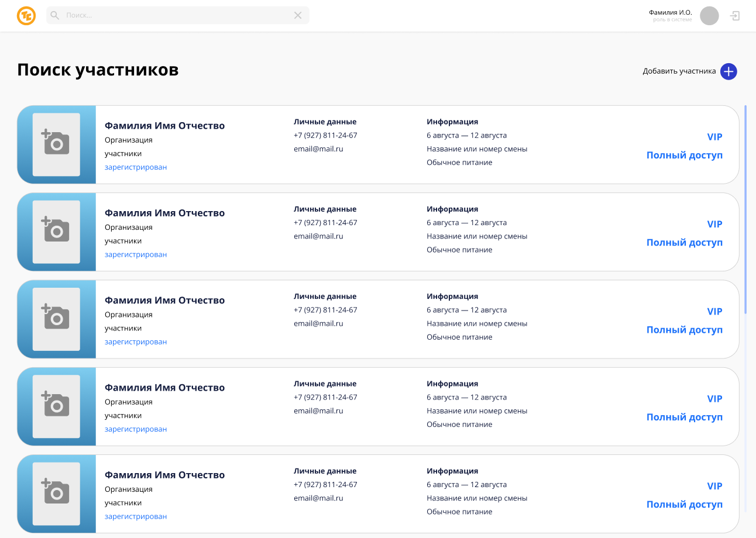This screenshot has height=538, width=756.
Task: Click the orange TS logo icon
Action: pyautogui.click(x=26, y=16)
